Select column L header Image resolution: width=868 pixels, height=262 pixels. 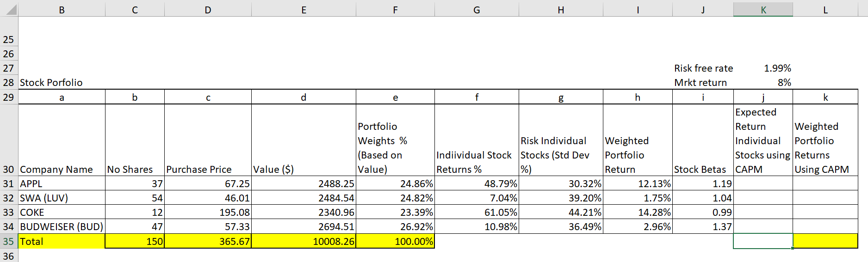click(x=825, y=10)
